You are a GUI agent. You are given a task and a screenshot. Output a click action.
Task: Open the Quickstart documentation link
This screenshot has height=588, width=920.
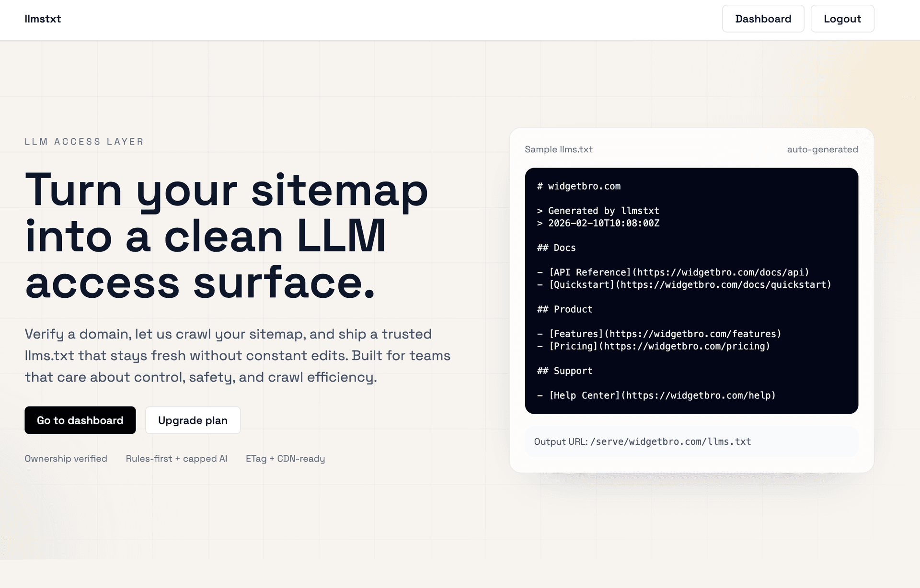(687, 284)
